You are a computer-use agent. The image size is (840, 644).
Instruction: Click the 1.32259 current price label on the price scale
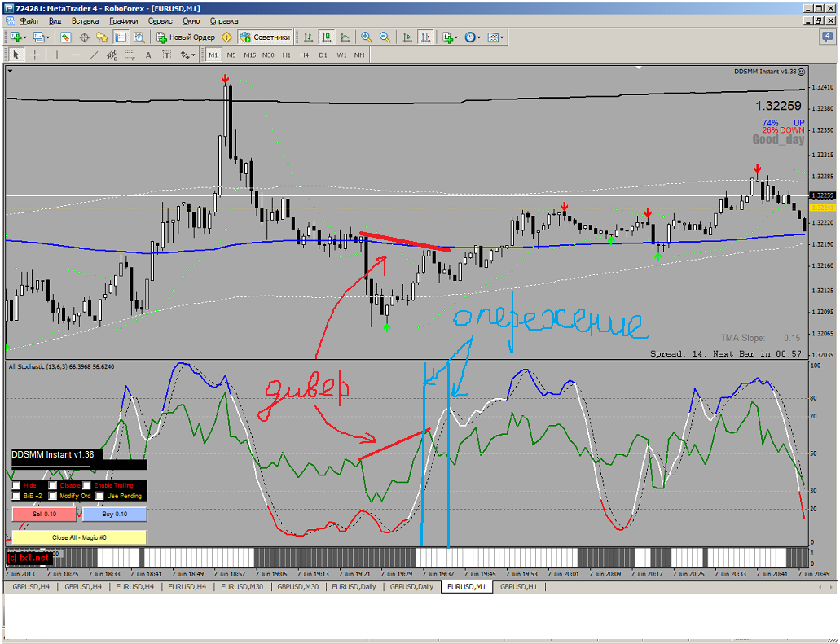822,195
